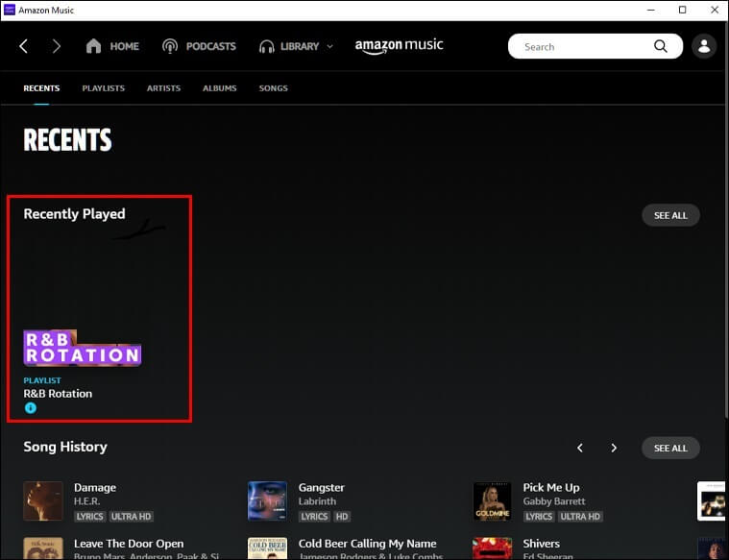Click the HD badge on Gangster
This screenshot has height=560, width=729.
[342, 516]
